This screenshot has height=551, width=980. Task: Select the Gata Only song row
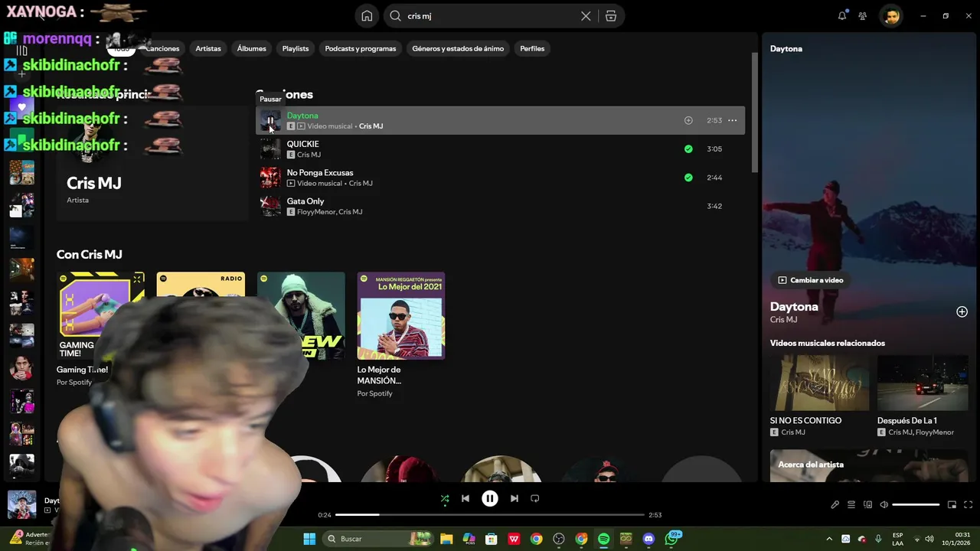(x=500, y=206)
